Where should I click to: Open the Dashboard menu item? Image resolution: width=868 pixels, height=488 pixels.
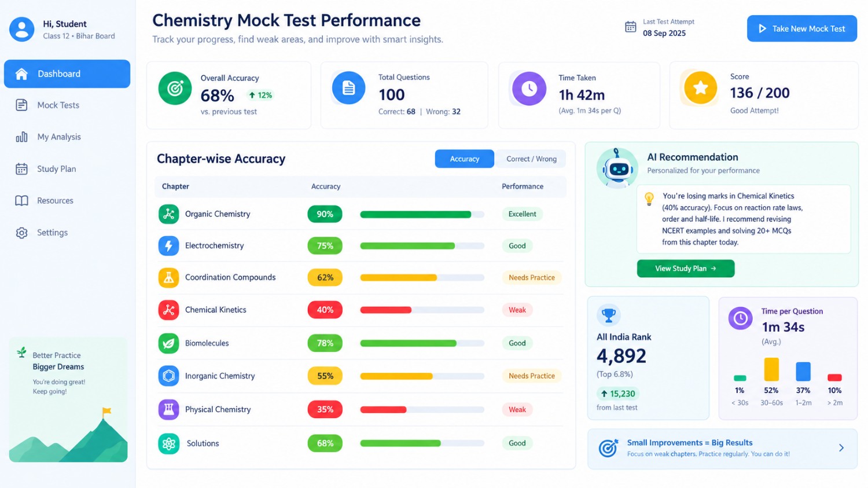coord(67,74)
